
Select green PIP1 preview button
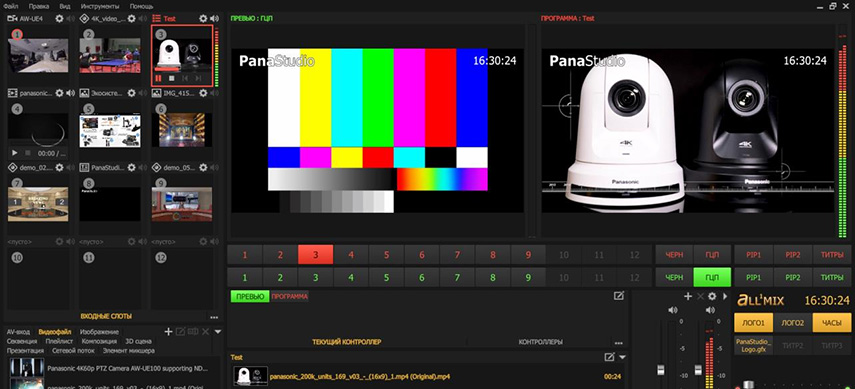point(754,278)
